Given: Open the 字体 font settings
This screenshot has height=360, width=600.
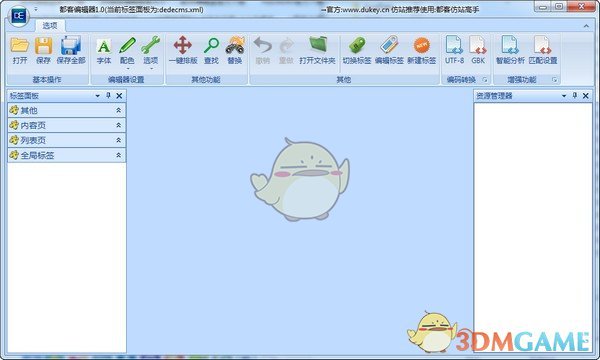Looking at the screenshot, I should tap(104, 50).
